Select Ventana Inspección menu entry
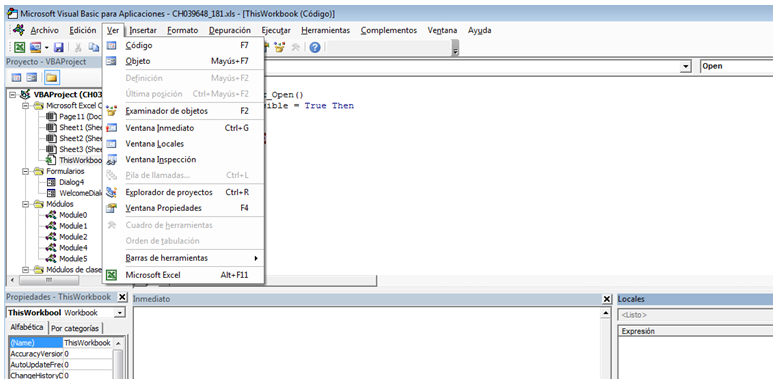 [183, 160]
